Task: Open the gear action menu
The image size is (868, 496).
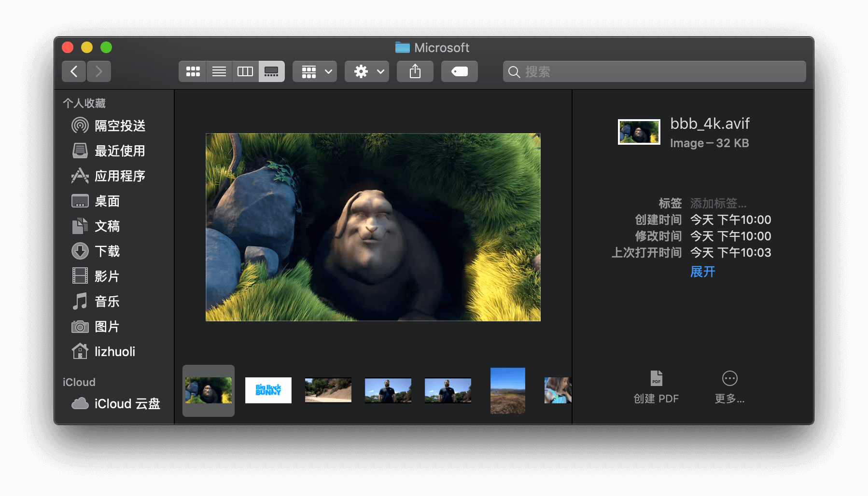Action: coord(367,71)
